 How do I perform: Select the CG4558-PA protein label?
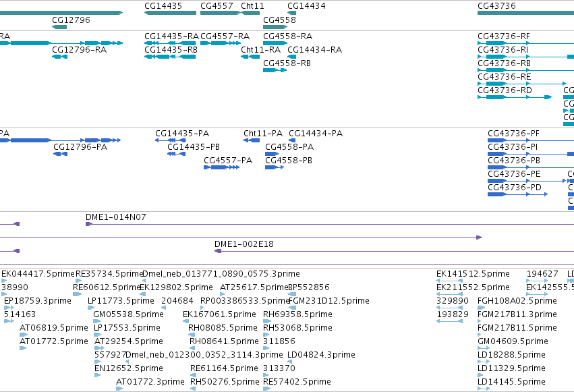289,147
